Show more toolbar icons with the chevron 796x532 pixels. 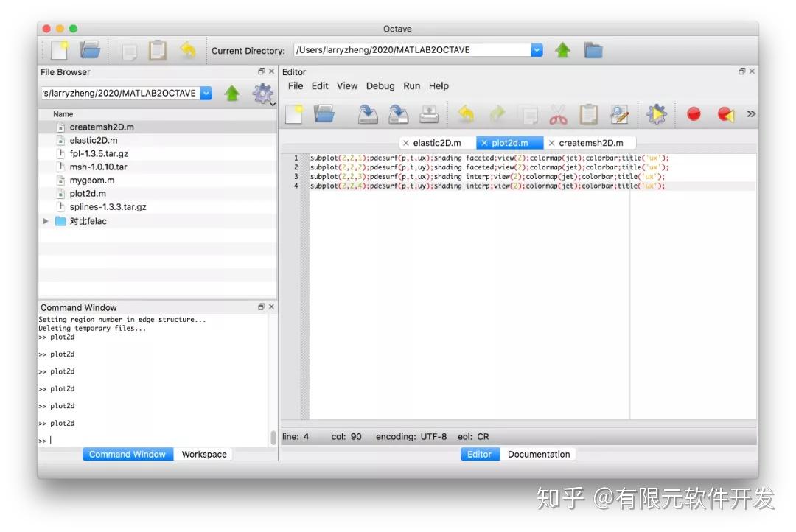[751, 113]
